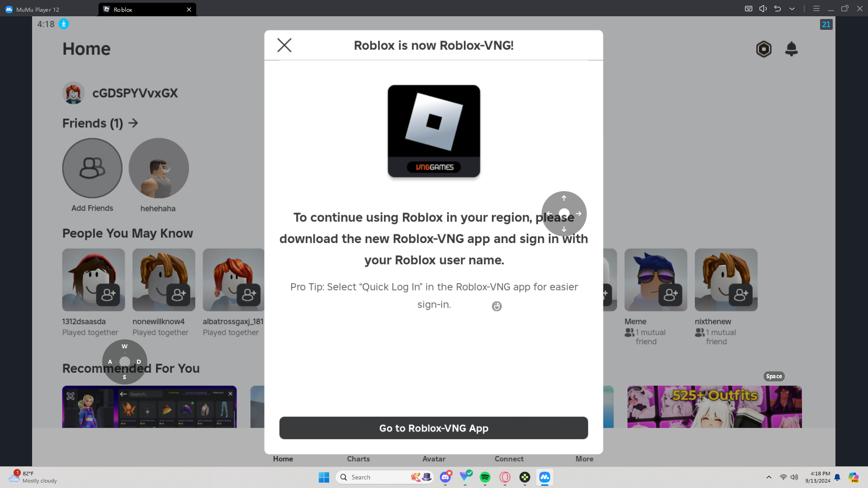Open the Windows Start menu
This screenshot has height=488, width=868.
click(x=324, y=477)
